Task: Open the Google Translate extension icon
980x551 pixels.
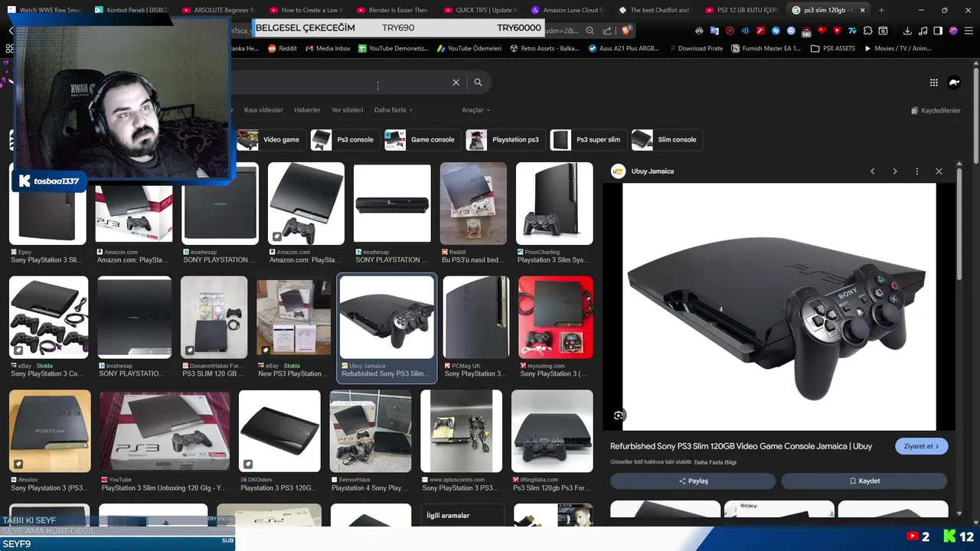Action: (714, 31)
